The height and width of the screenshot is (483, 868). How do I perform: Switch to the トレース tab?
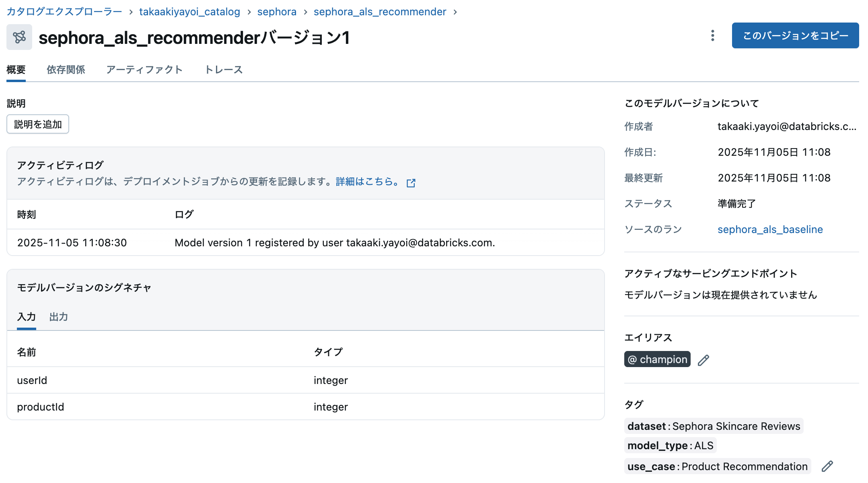point(224,70)
